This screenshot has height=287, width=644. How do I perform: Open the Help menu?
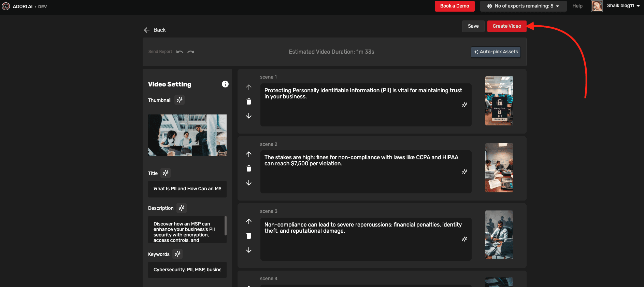577,6
